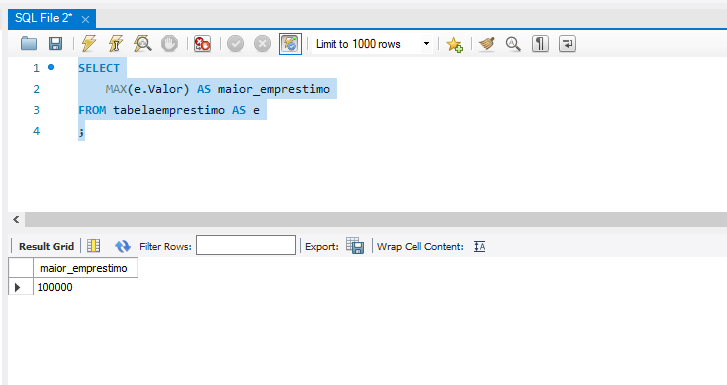Click the statement marker dot on line 1

pyautogui.click(x=51, y=67)
